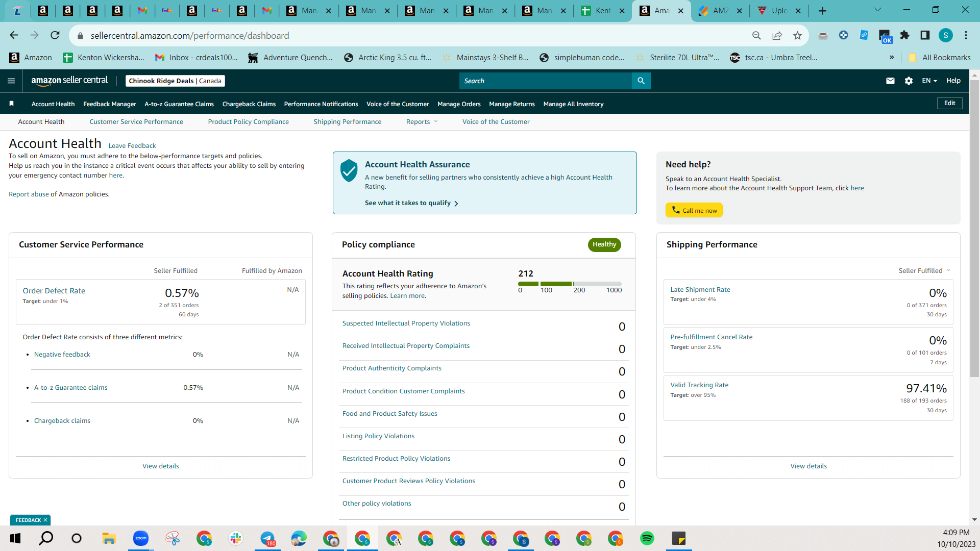This screenshot has height=551, width=980.
Task: Open Manage Orders in favorites bar
Action: [x=459, y=104]
